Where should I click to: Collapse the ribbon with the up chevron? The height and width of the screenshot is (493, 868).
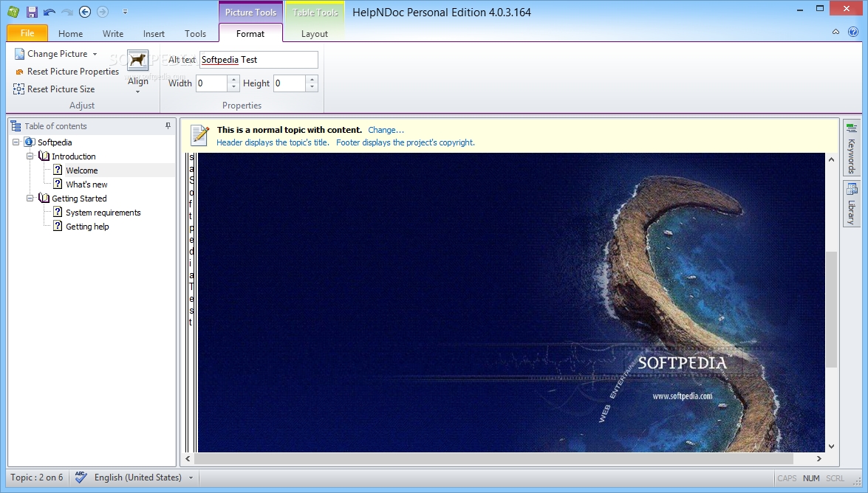point(836,32)
